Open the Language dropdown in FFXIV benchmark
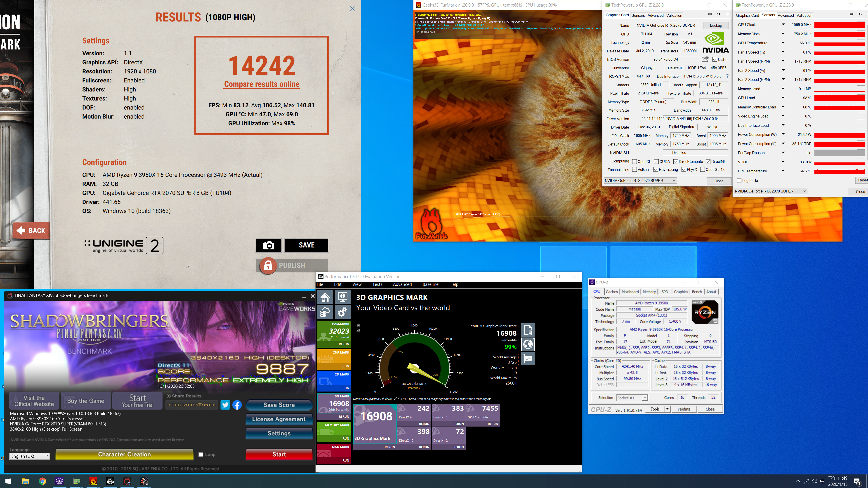 30,456
